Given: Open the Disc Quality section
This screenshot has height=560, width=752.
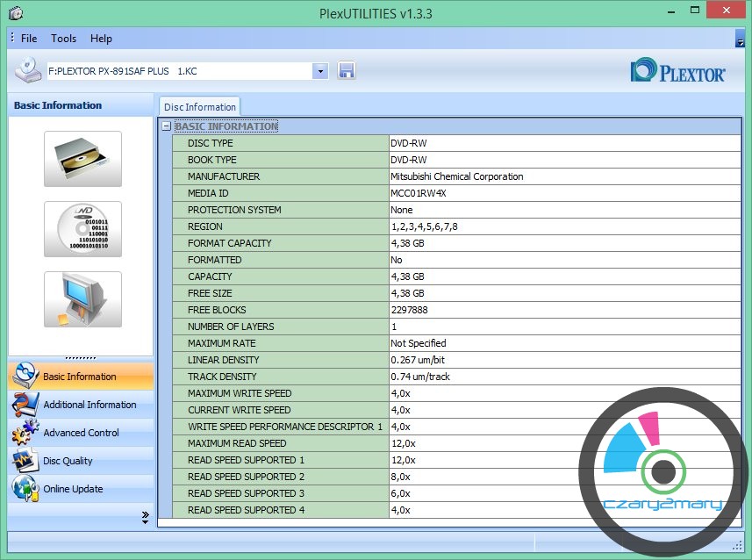Looking at the screenshot, I should pyautogui.click(x=68, y=461).
